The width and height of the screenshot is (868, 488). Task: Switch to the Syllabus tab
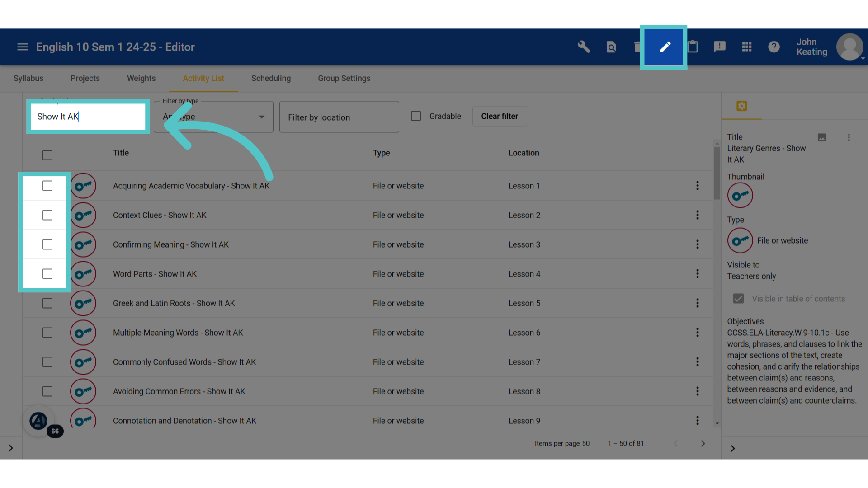click(x=28, y=78)
